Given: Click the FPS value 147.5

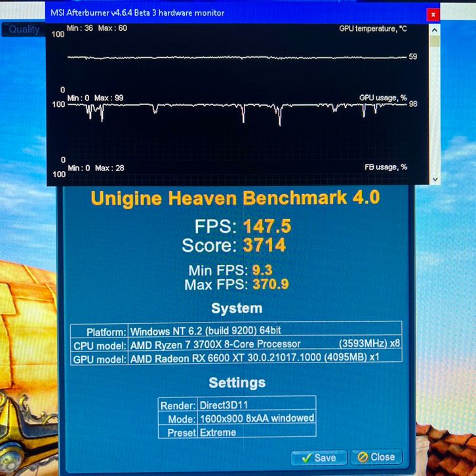Looking at the screenshot, I should tap(267, 227).
